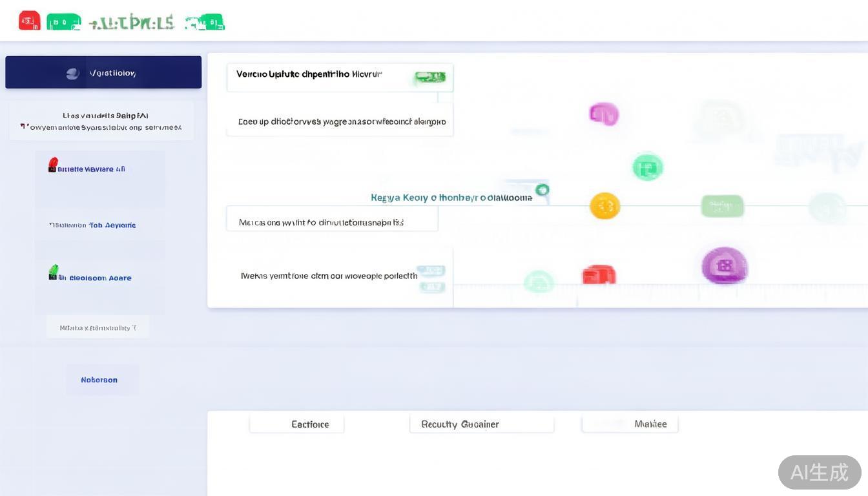Toggle upper pale blue badge on 'Iwekns' row
Screen dimensions: 868x496
click(x=431, y=270)
